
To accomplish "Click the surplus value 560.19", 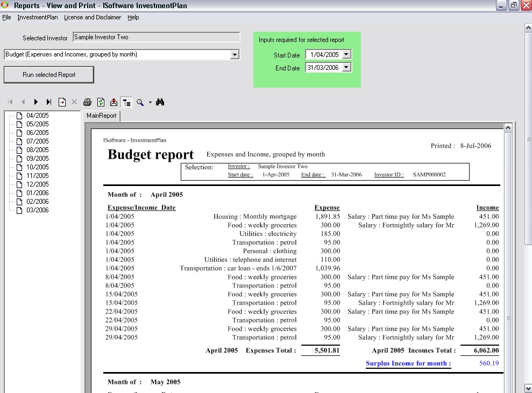I will [x=489, y=363].
